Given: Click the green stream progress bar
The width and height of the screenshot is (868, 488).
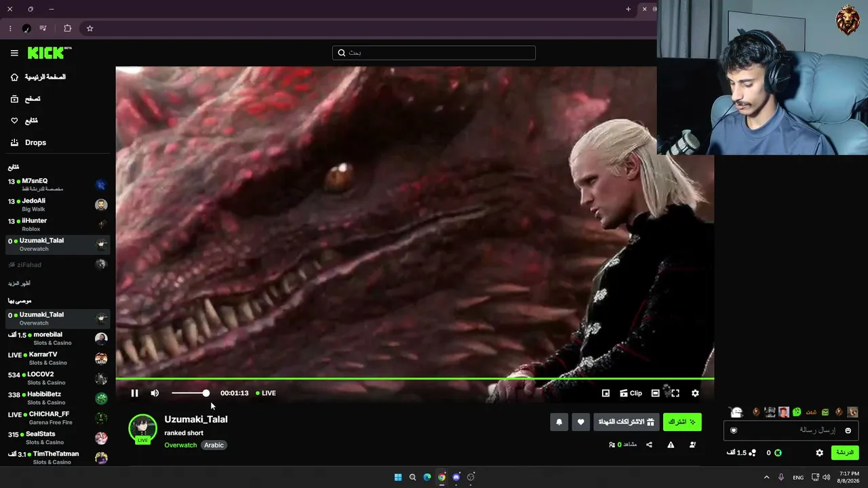Looking at the screenshot, I should click(414, 378).
